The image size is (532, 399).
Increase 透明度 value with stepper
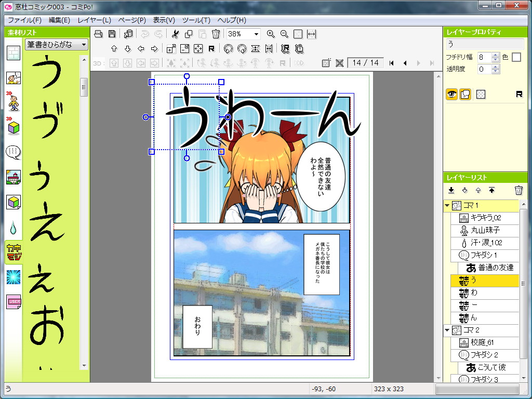[495, 67]
